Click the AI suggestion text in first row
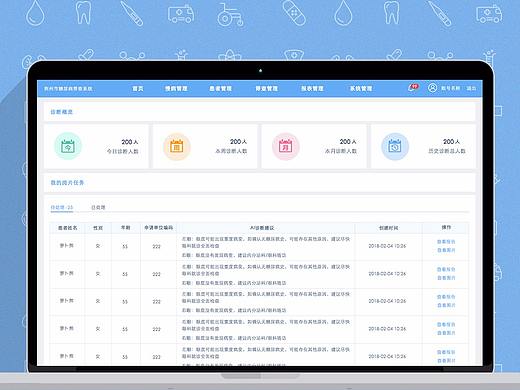The image size is (520, 390). (266, 247)
